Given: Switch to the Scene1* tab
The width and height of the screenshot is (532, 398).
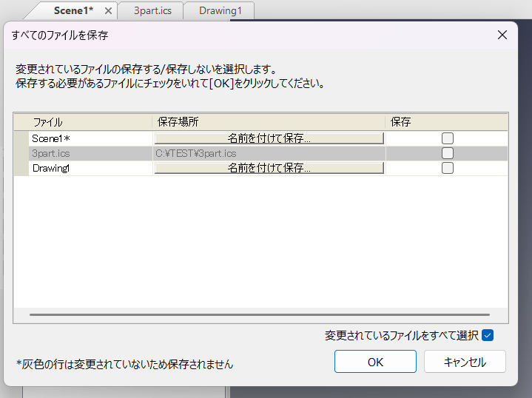Looking at the screenshot, I should click(x=73, y=11).
